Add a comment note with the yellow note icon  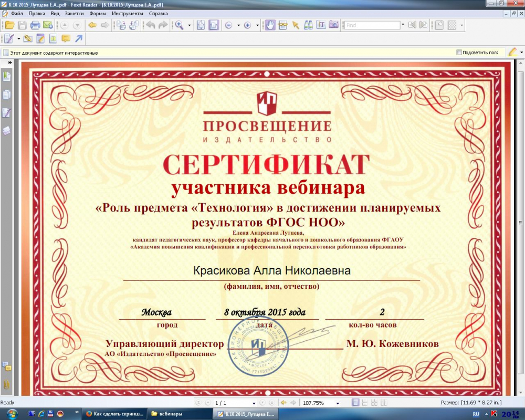[x=66, y=39]
